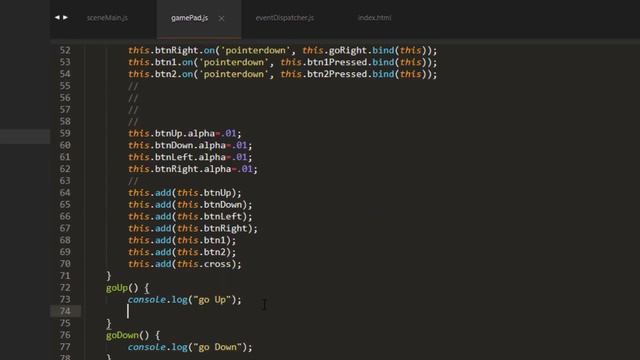This screenshot has width=640, height=360.
Task: Click the goDown() method name
Action: 122,335
